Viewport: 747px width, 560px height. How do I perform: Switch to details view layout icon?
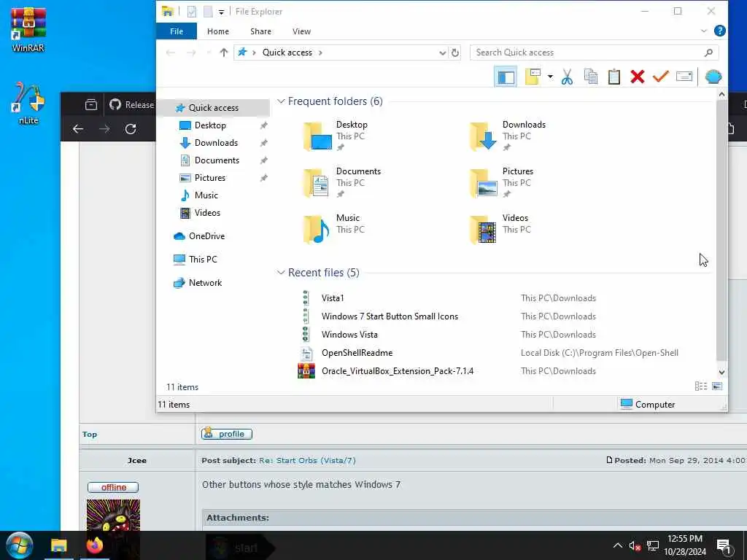click(x=701, y=386)
